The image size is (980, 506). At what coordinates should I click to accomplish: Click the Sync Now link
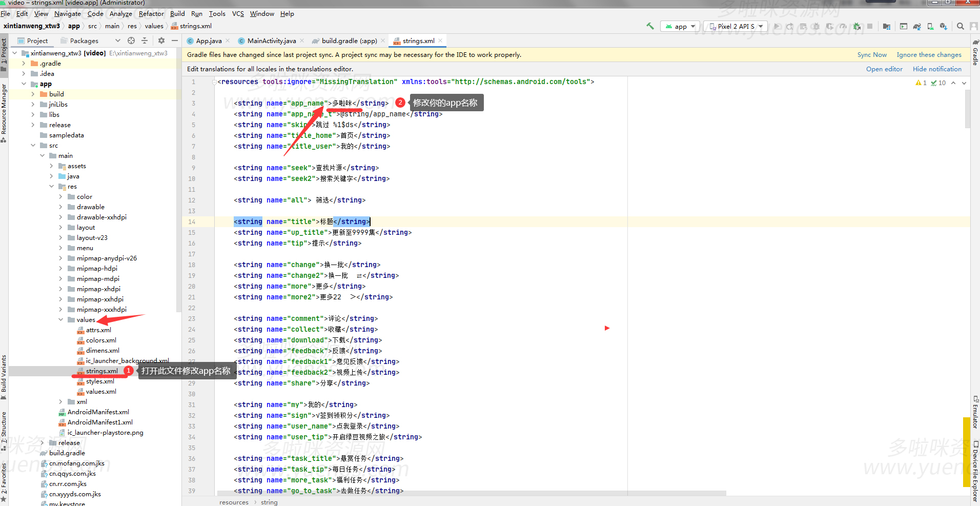pos(872,55)
